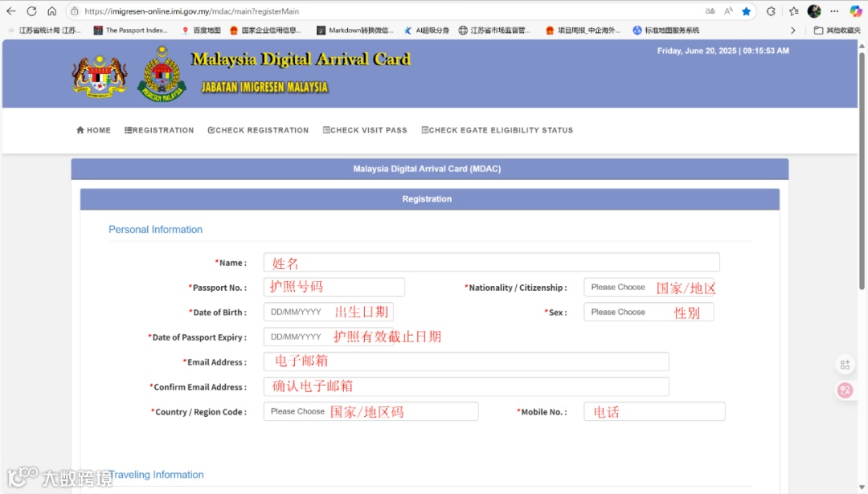Click the date and time text

723,51
